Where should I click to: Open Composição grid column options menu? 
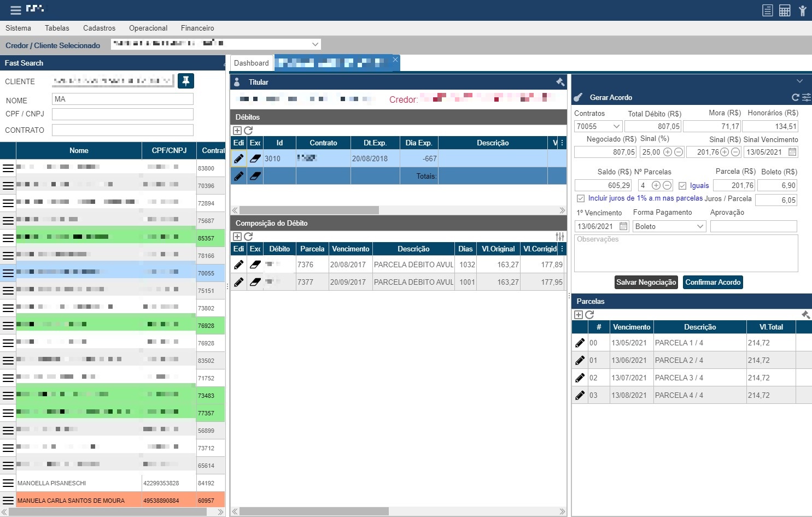coord(562,249)
